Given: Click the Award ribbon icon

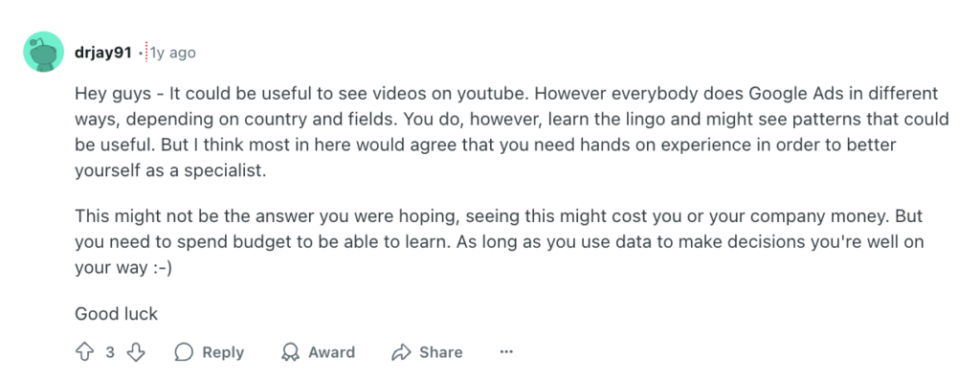Looking at the screenshot, I should click(290, 352).
